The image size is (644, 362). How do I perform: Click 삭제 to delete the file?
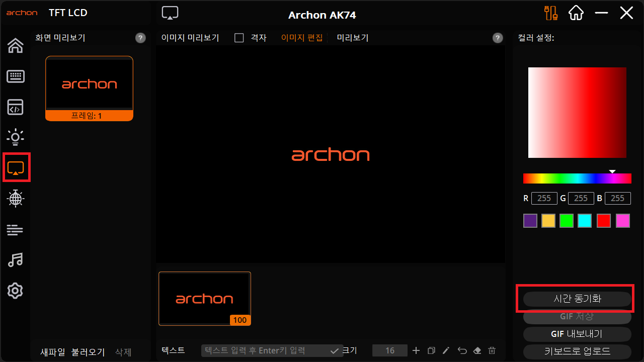coord(123,352)
